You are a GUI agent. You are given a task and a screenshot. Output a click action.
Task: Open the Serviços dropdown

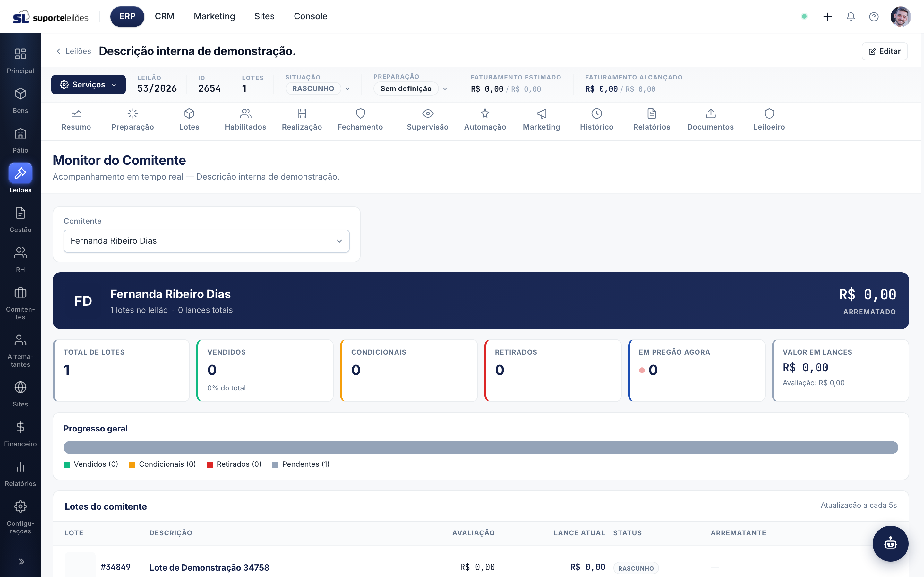(x=88, y=84)
